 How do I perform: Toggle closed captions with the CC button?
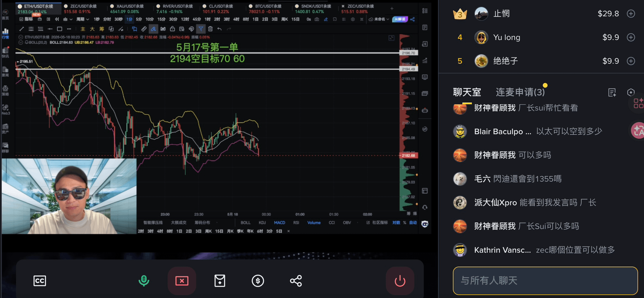(40, 281)
